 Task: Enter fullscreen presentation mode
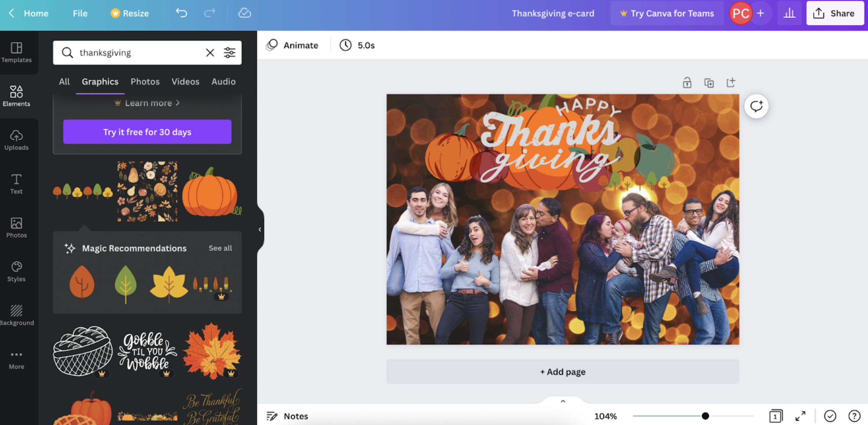coord(800,416)
